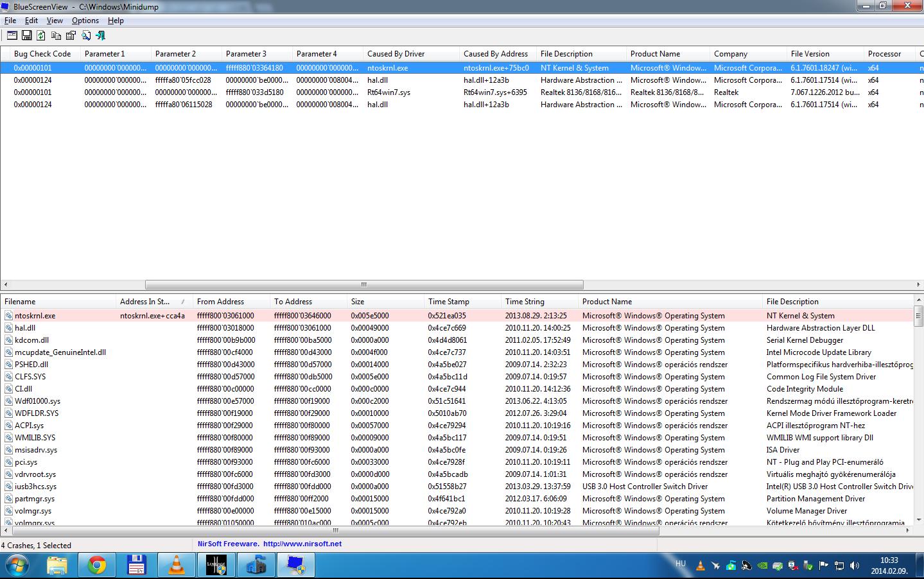
Task: Select the mcupdate_GenuineIntel.dll row
Action: point(457,352)
